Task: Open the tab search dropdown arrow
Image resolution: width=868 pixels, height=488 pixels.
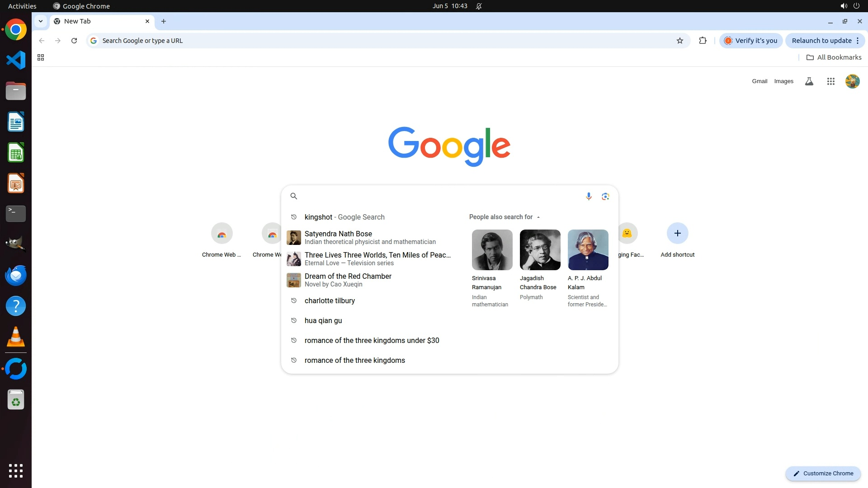Action: [40, 21]
